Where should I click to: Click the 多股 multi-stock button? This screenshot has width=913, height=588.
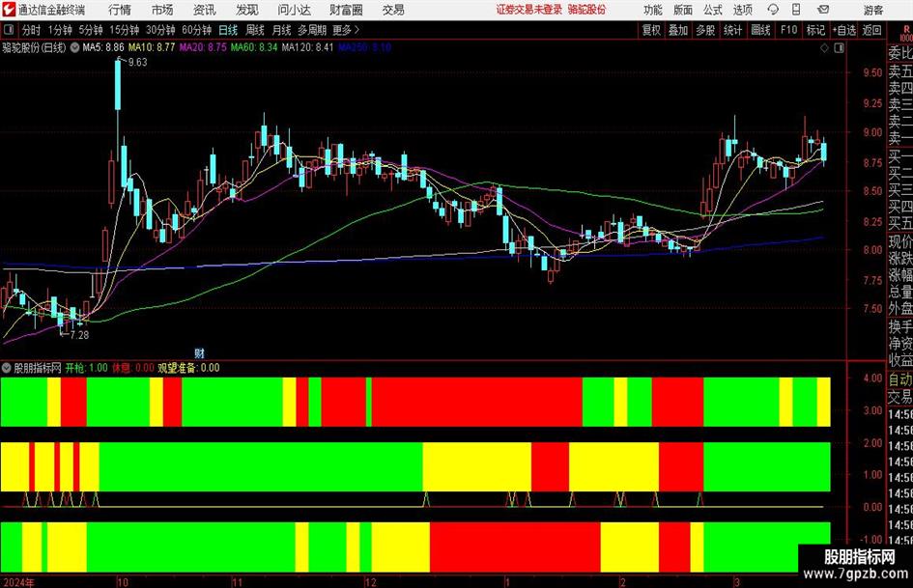pos(705,30)
